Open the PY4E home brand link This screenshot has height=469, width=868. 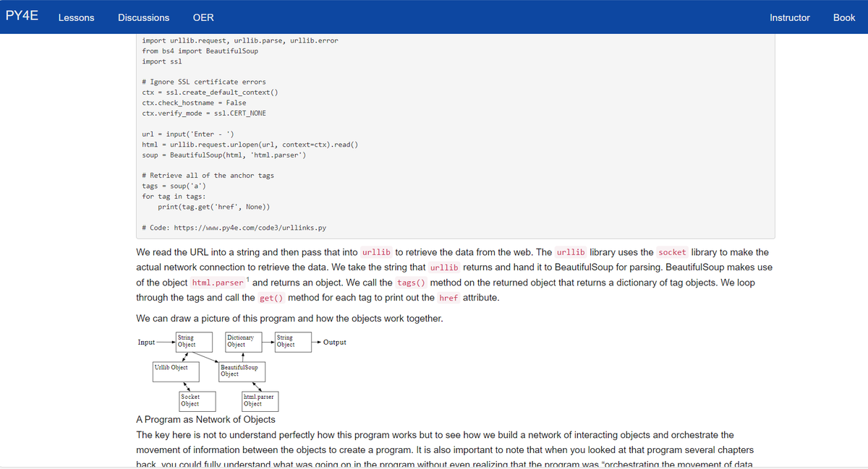click(x=22, y=16)
